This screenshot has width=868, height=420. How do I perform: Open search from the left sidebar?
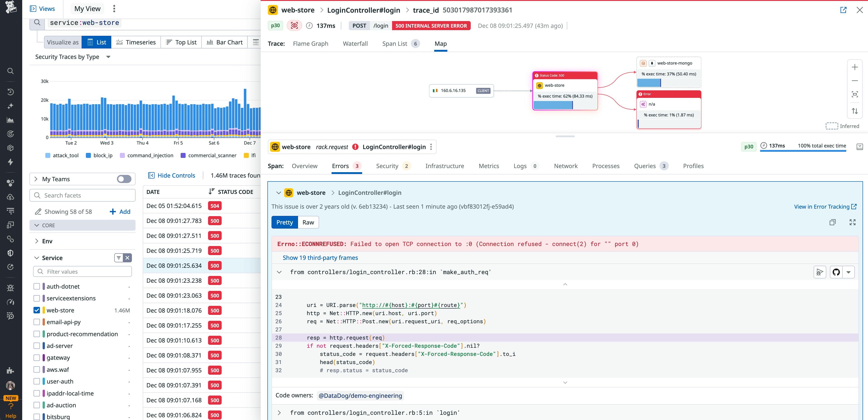(10, 71)
